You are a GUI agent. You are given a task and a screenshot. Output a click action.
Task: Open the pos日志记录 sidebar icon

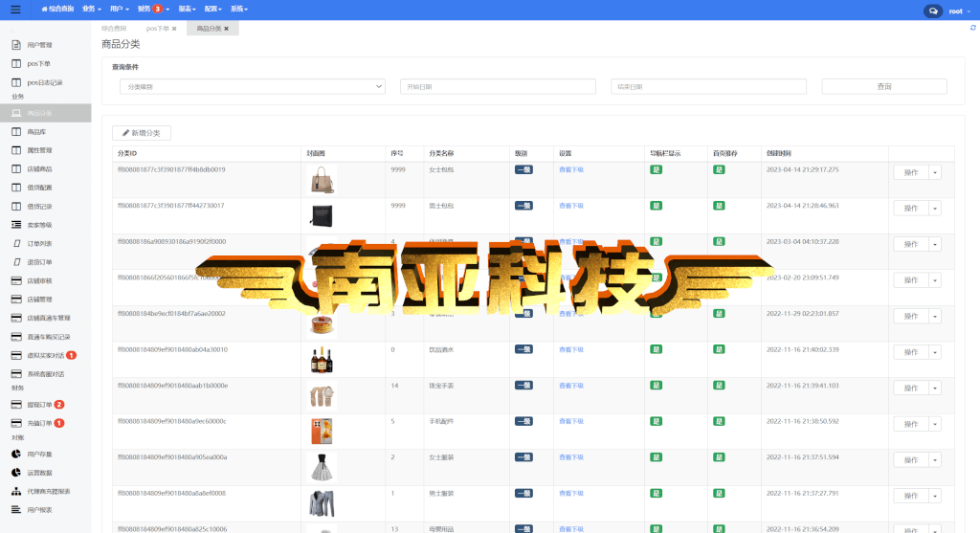pos(16,82)
